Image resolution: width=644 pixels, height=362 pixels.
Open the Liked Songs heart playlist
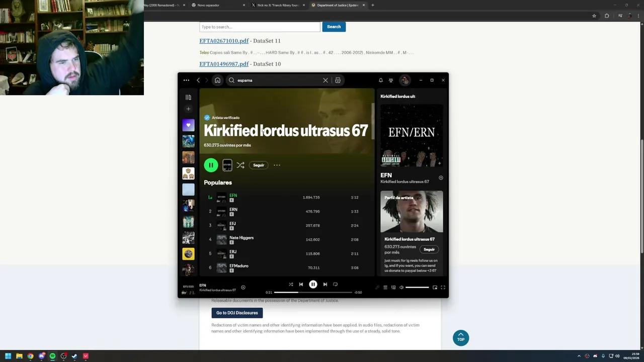[188, 125]
